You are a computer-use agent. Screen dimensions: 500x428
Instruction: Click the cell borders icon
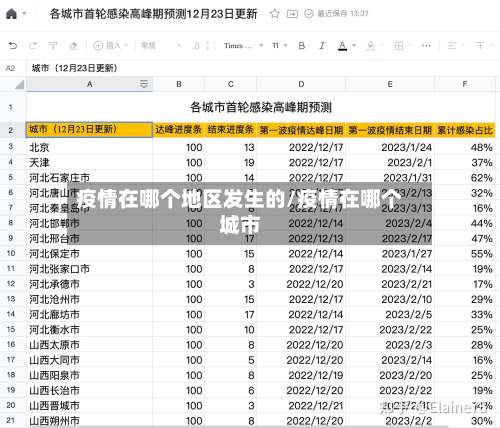click(x=399, y=46)
